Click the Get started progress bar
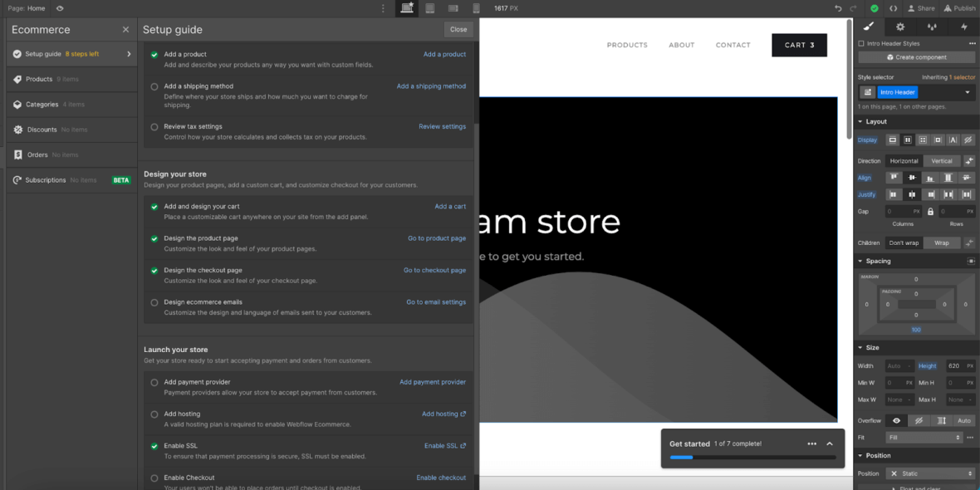 click(x=752, y=458)
